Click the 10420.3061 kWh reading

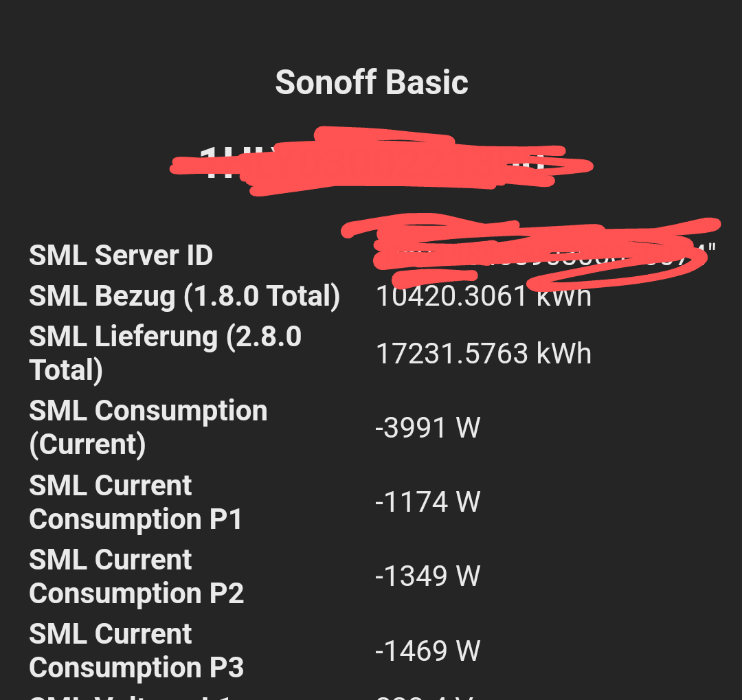[x=483, y=296]
